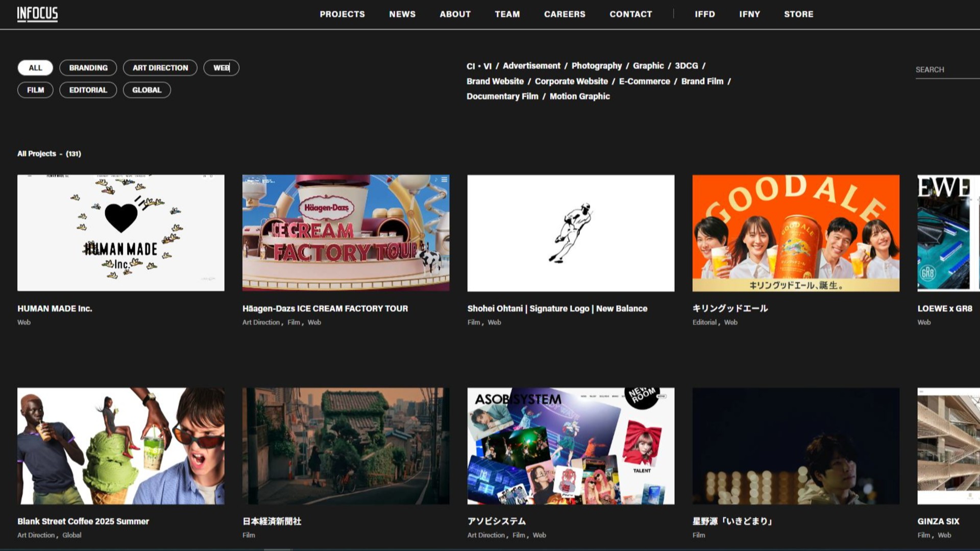Toggle the ART DIRECTION filter
Viewport: 980px width, 551px height.
pos(160,68)
